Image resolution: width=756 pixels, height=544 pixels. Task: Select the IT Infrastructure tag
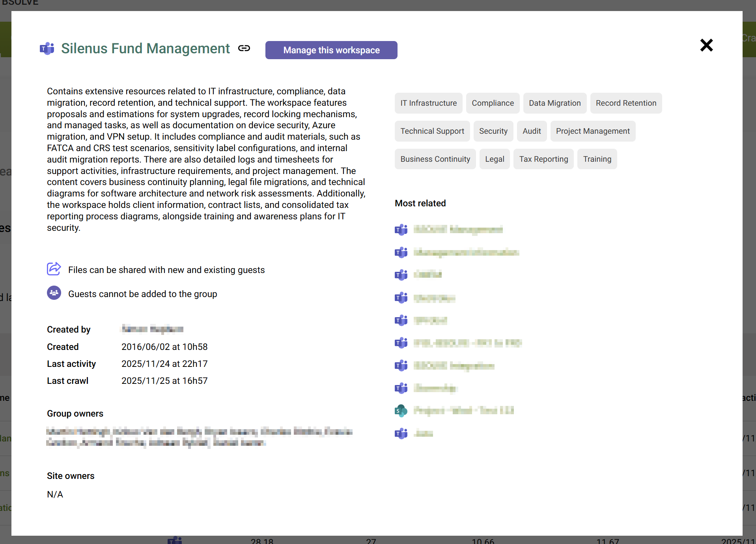429,103
